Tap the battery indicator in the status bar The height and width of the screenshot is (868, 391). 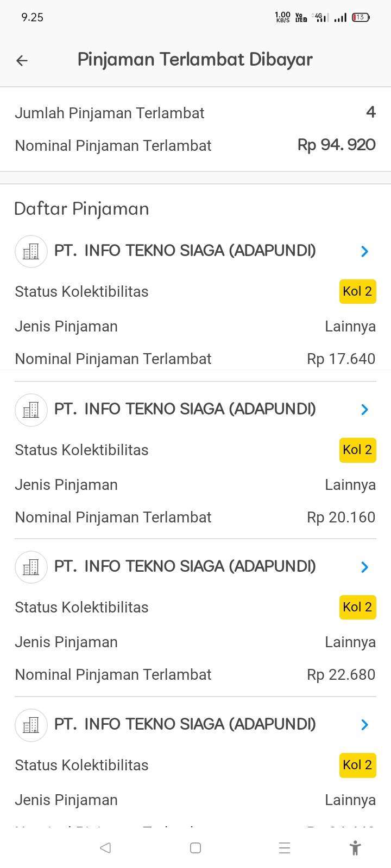coord(361,17)
